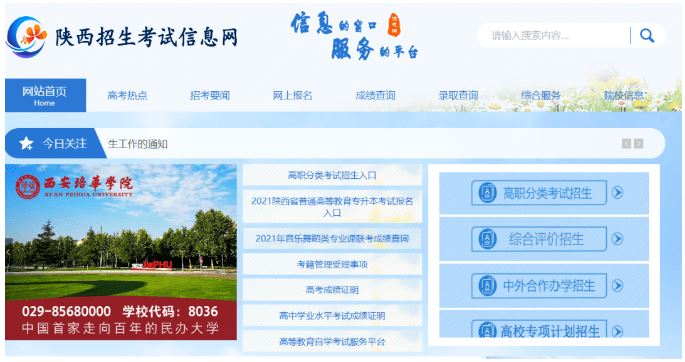
Task: Open 考籍管理受理事项 link
Action: (x=332, y=264)
